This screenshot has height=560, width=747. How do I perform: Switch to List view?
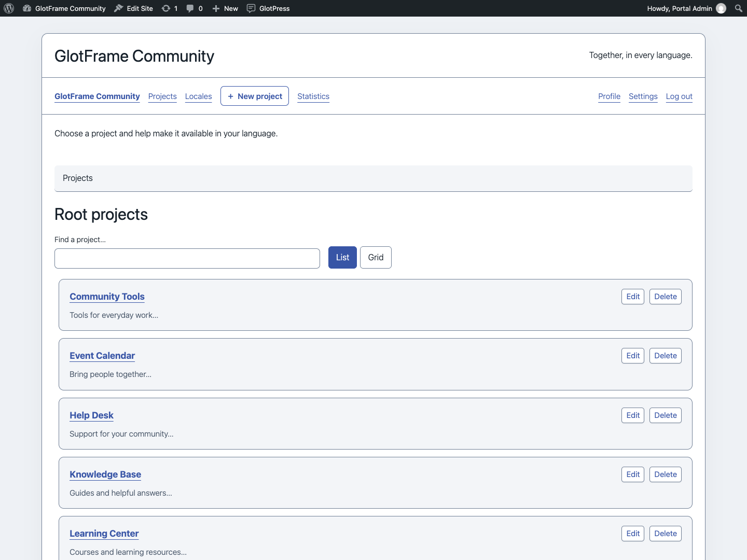click(x=342, y=258)
